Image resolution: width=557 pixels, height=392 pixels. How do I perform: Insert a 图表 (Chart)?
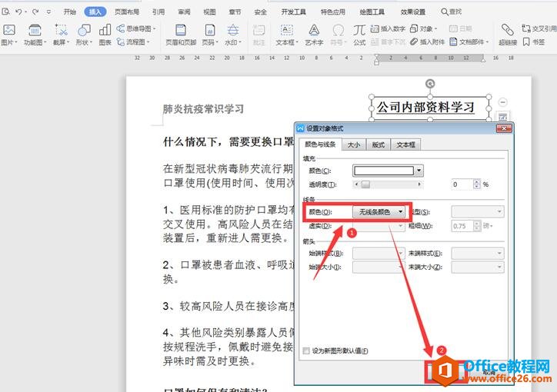coord(105,34)
